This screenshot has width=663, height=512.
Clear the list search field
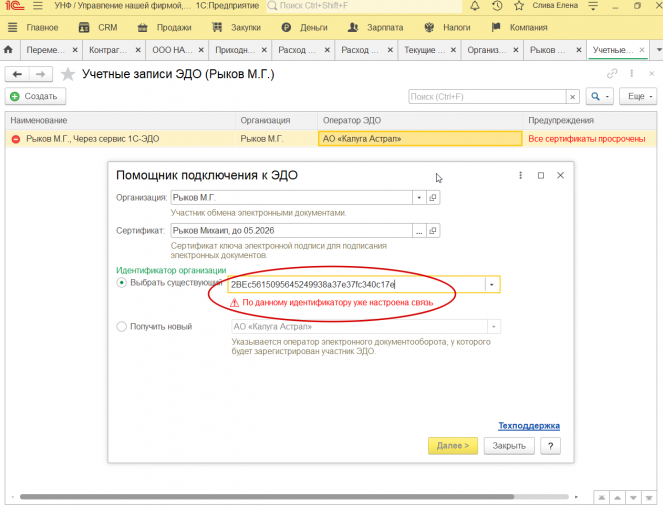573,97
